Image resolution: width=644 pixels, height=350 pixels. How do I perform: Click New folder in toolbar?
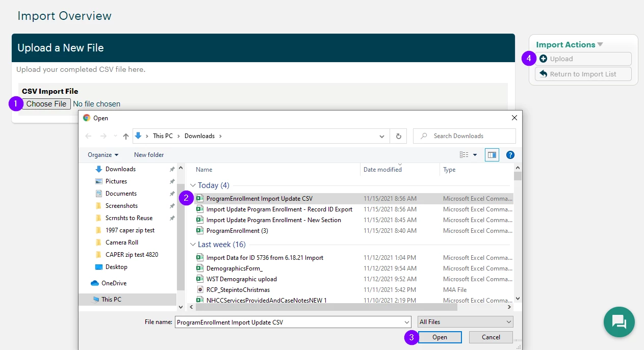149,155
